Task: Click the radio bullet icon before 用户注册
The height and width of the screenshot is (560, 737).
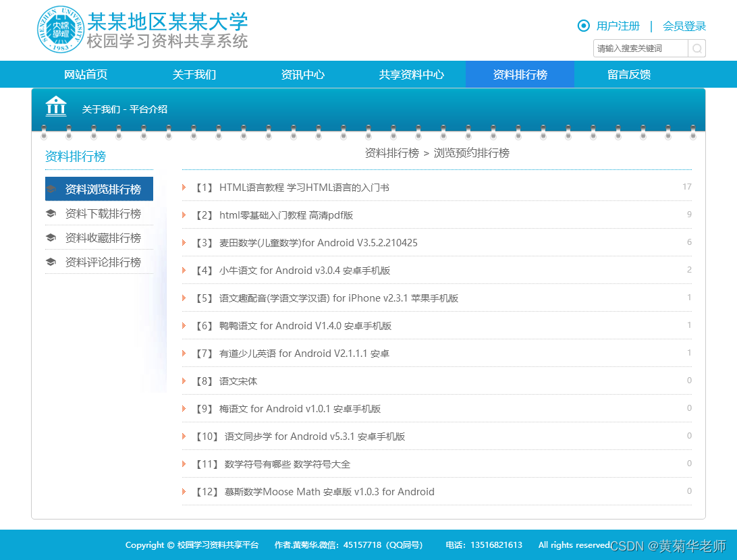Action: coord(582,26)
